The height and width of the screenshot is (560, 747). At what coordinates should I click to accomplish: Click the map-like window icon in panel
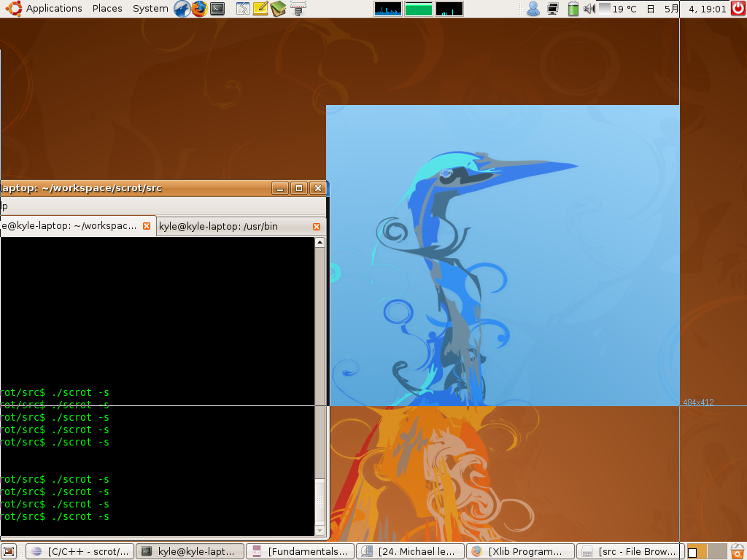pyautogui.click(x=242, y=9)
